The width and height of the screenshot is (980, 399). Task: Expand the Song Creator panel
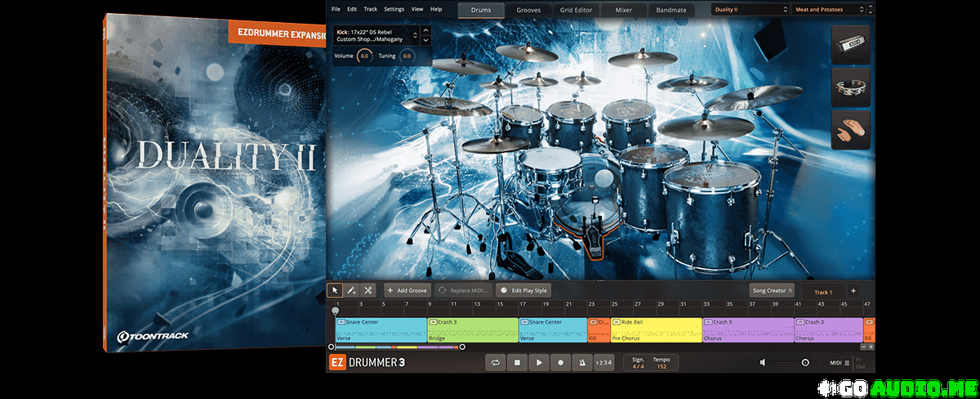772,290
